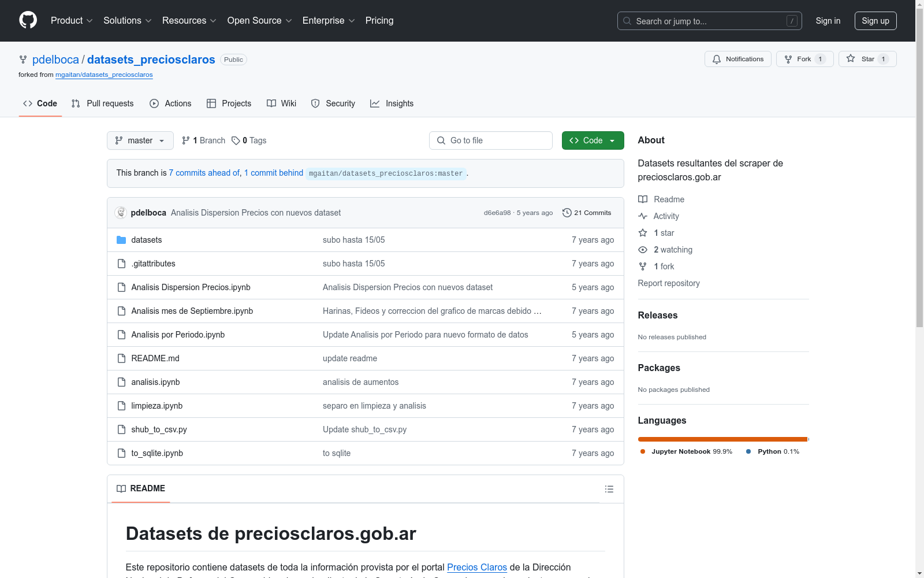View the Insights tab
This screenshot has width=924, height=578.
point(392,103)
